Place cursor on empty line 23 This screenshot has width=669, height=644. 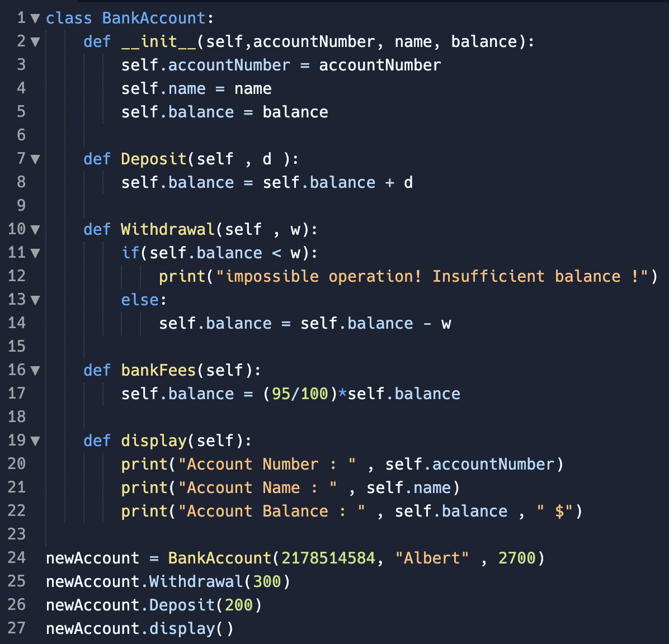tap(341, 534)
